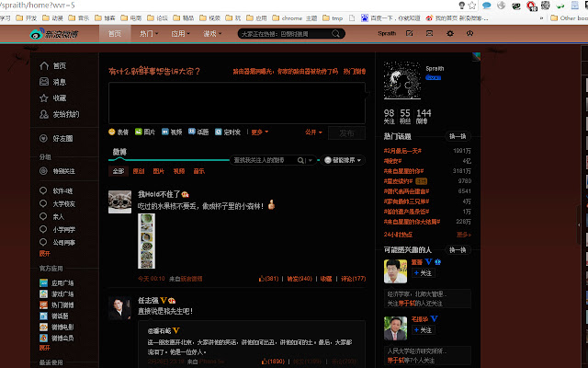Click the skin template corner icon
The image size is (588, 368).
pos(476,57)
